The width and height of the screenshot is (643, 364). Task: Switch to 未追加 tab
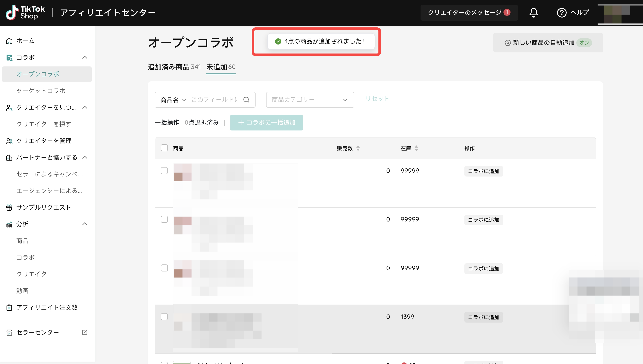pyautogui.click(x=221, y=67)
